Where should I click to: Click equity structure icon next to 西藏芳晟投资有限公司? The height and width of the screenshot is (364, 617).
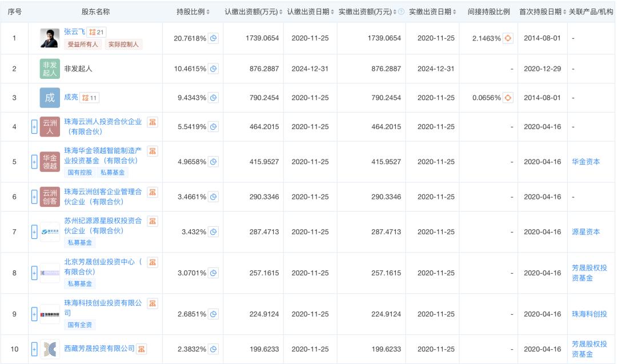[141, 349]
